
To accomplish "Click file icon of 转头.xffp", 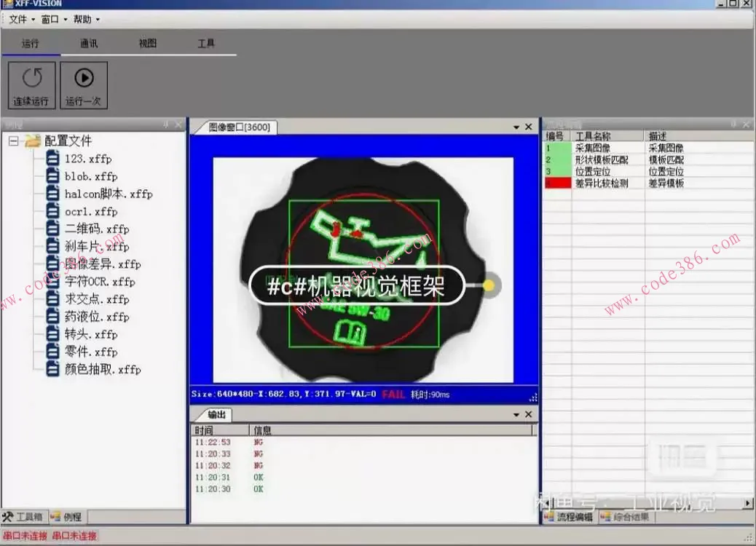I will click(52, 334).
